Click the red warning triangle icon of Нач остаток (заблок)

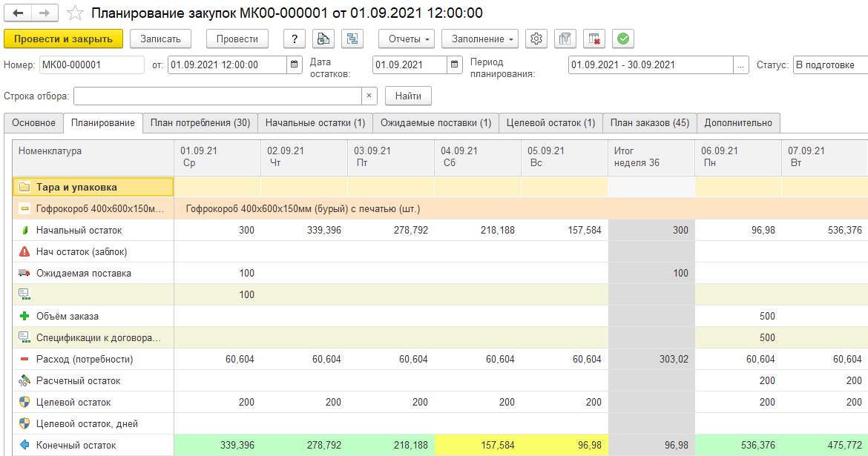tap(24, 252)
